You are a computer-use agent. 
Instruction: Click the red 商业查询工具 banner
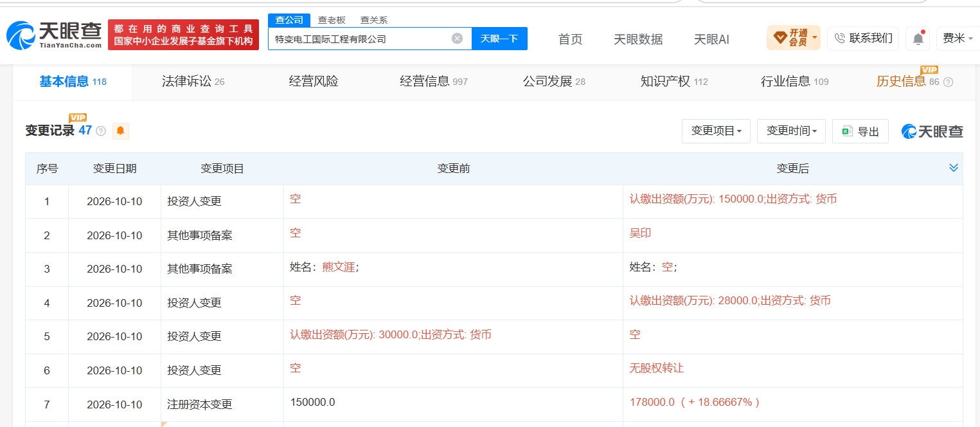[x=183, y=35]
